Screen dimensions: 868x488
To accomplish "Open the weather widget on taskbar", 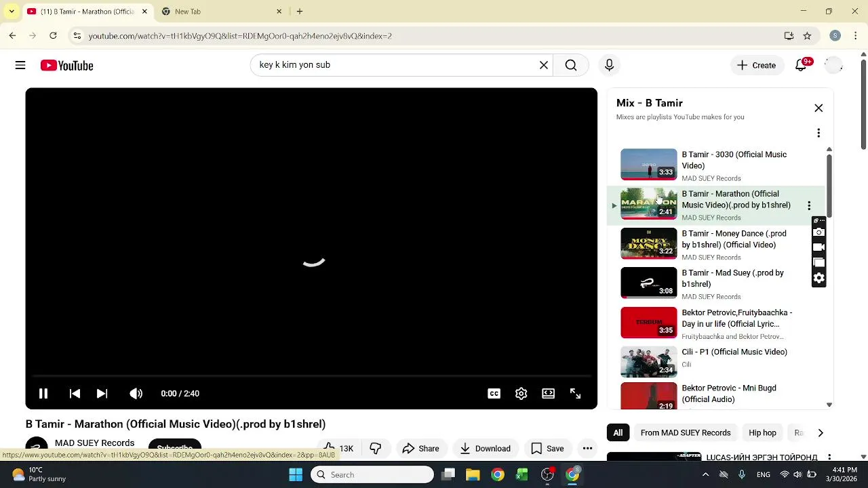I will pyautogui.click(x=37, y=474).
